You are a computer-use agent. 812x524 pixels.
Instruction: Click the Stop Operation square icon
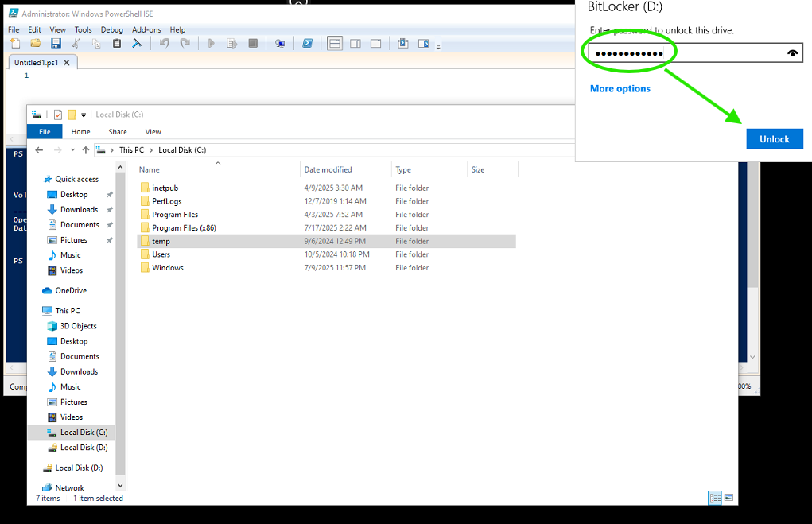pos(253,44)
